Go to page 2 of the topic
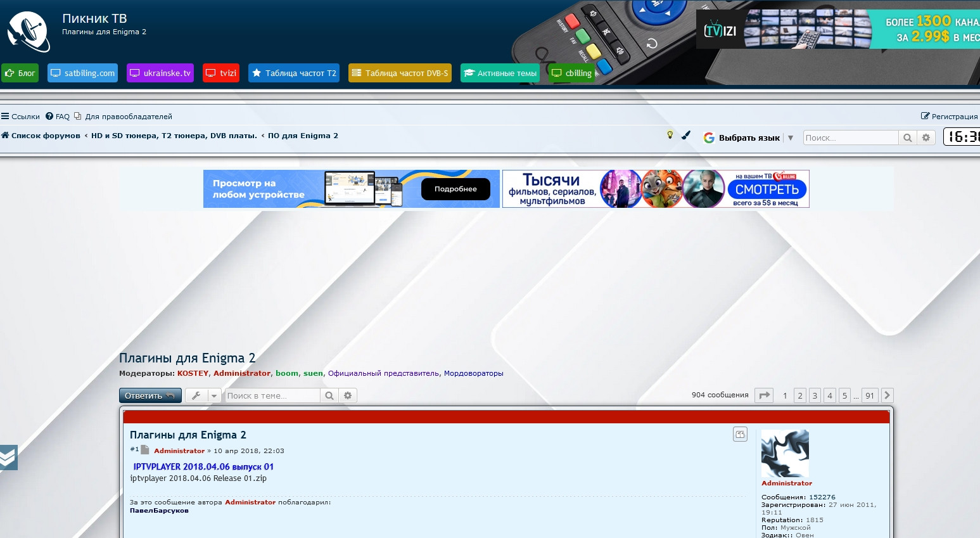980x538 pixels. click(x=800, y=395)
